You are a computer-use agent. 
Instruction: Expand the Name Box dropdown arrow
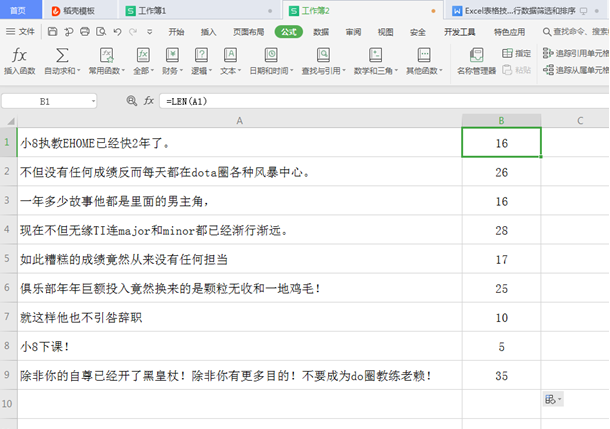pyautogui.click(x=93, y=102)
